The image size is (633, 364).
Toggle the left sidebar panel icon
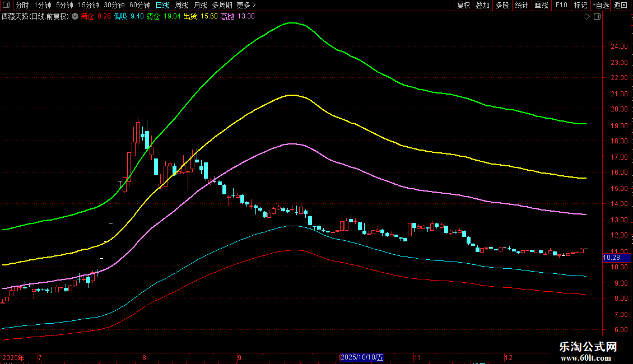(7, 5)
